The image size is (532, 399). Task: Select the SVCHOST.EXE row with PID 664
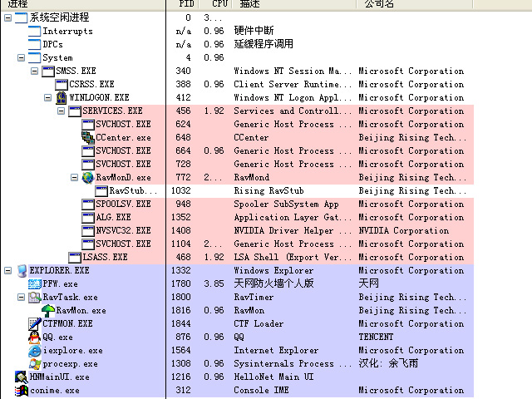pyautogui.click(x=237, y=151)
